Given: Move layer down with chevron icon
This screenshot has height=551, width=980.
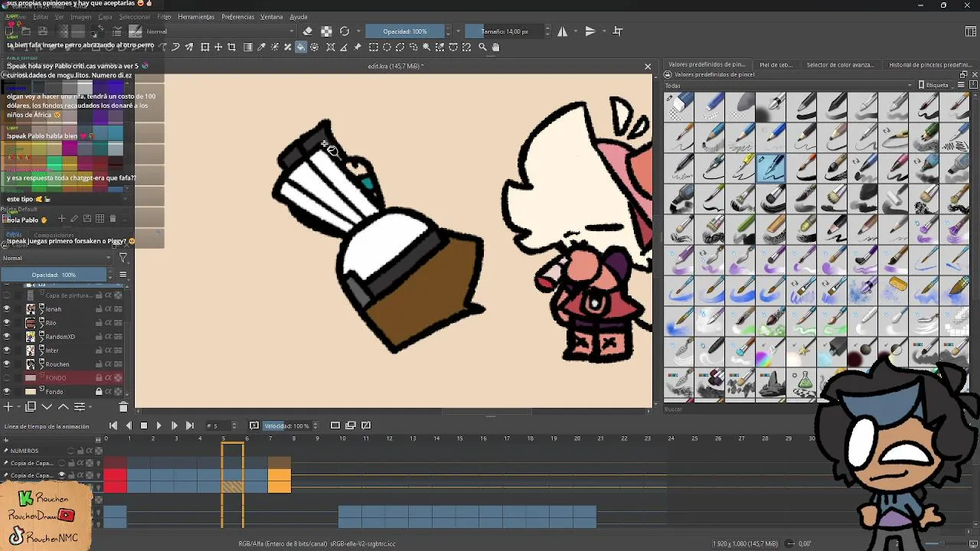Looking at the screenshot, I should click(x=47, y=406).
